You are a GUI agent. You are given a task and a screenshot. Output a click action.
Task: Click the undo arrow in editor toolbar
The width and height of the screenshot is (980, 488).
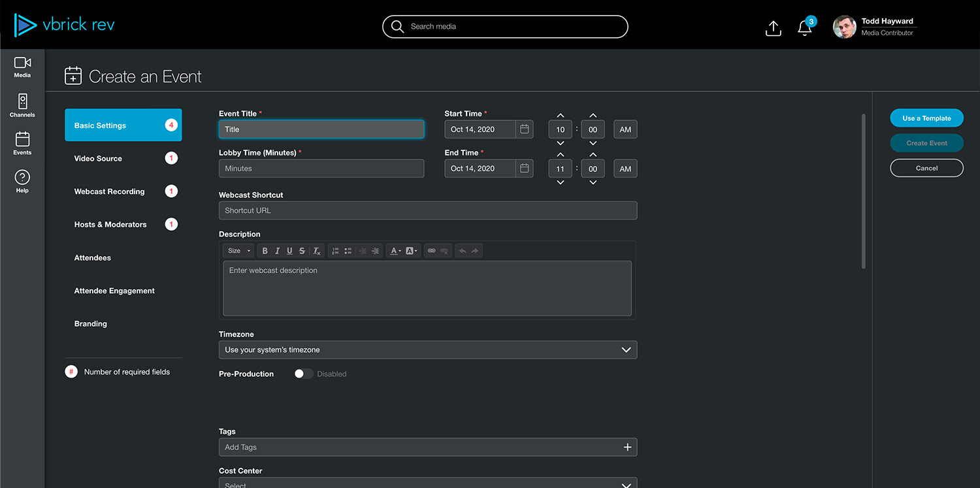[x=463, y=251]
